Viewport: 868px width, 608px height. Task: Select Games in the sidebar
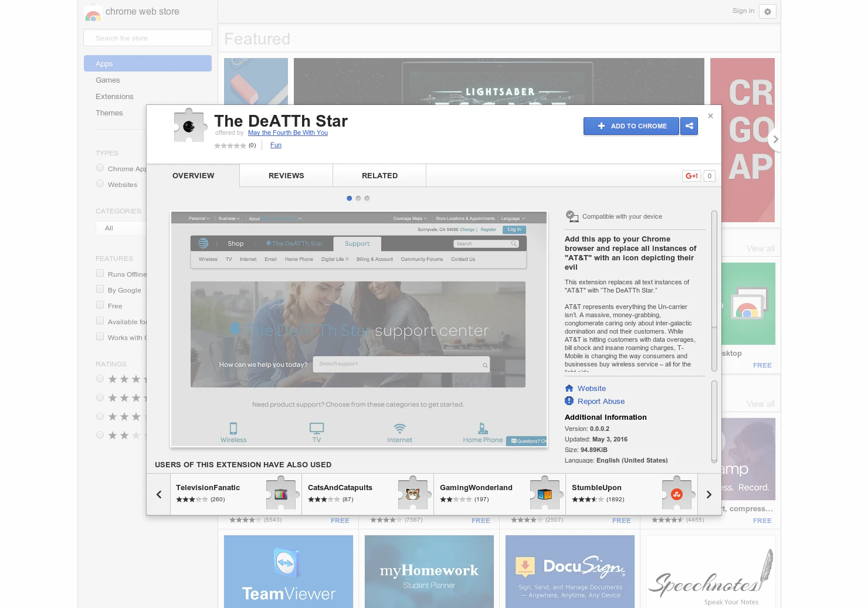(108, 80)
